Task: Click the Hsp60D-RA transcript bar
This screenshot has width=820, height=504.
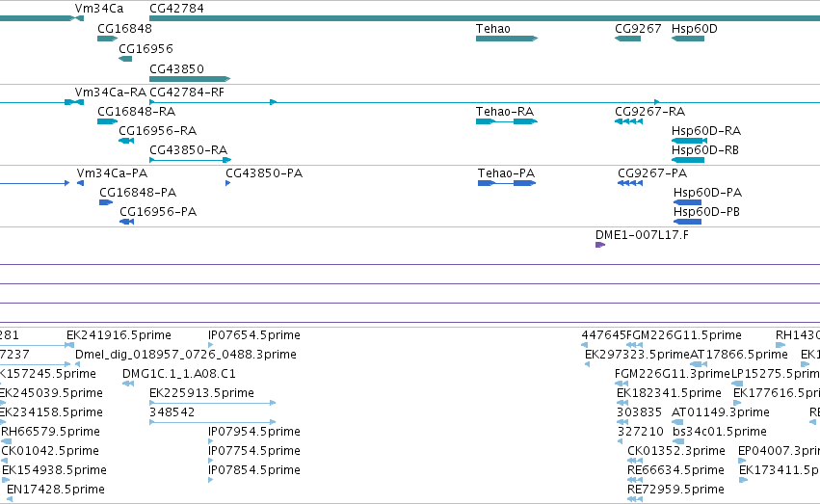Action: tap(689, 141)
